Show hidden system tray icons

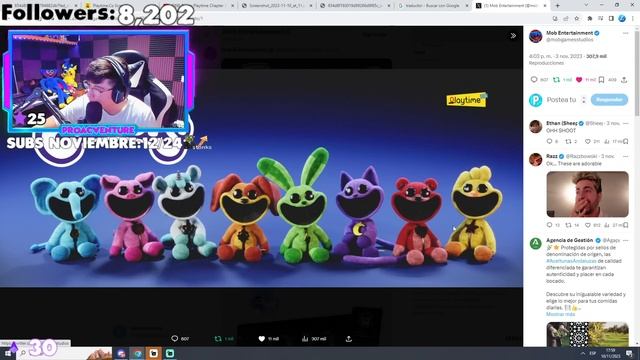coord(582,353)
